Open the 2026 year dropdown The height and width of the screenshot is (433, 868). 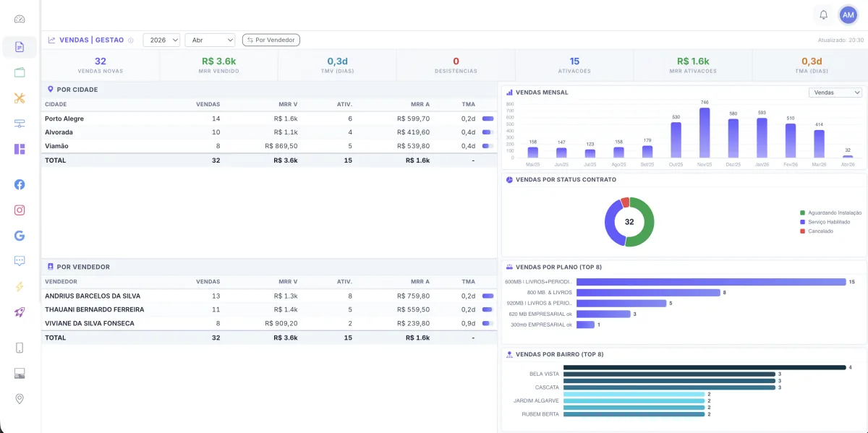point(161,40)
